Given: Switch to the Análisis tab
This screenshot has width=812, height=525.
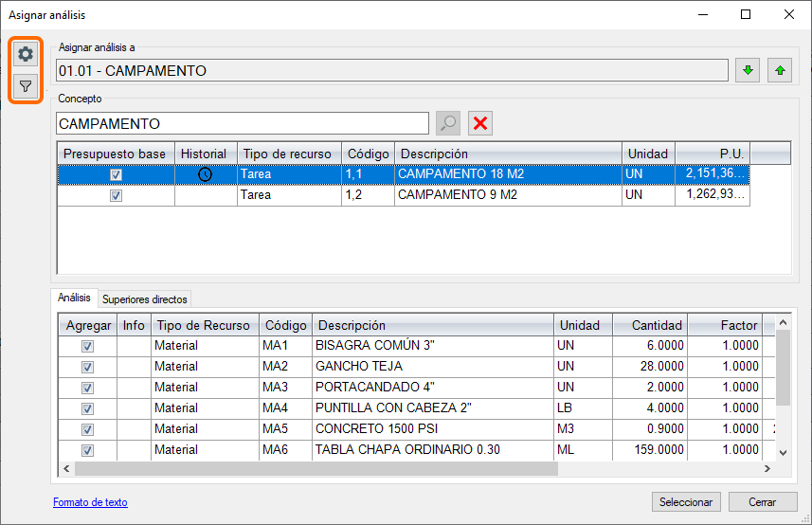Looking at the screenshot, I should click(74, 298).
